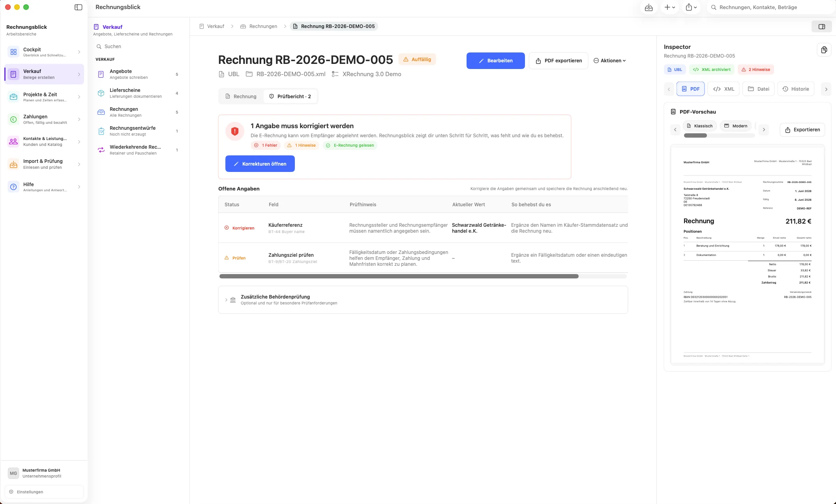Click the Verkauf workspace icon
Viewport: 836px width, 504px height.
(x=13, y=74)
